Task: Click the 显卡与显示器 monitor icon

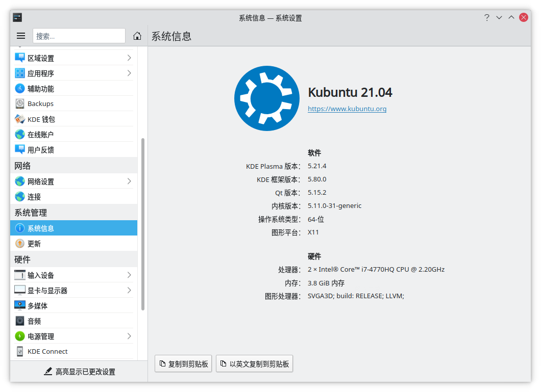Action: click(20, 290)
